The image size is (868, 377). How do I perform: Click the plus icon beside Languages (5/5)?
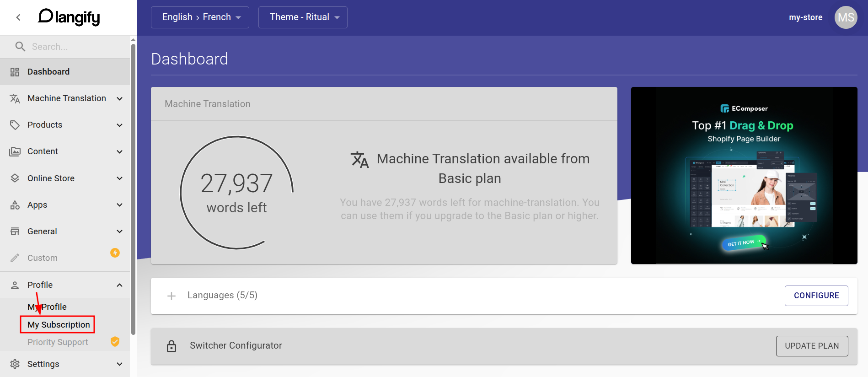tap(171, 296)
